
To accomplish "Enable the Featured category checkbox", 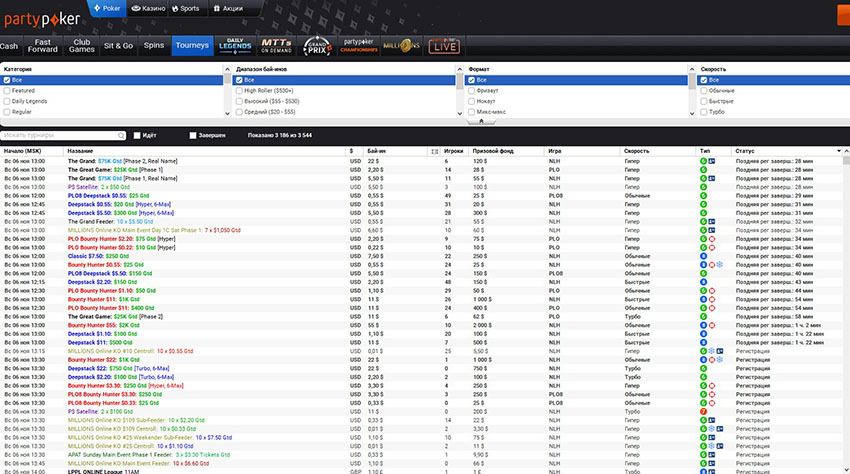I will click(x=7, y=90).
